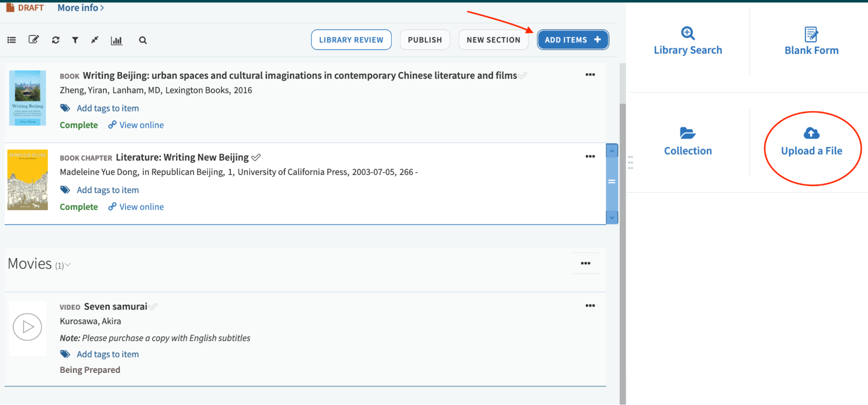Click the edit pencil toolbar icon
The width and height of the screenshot is (868, 405).
point(33,40)
